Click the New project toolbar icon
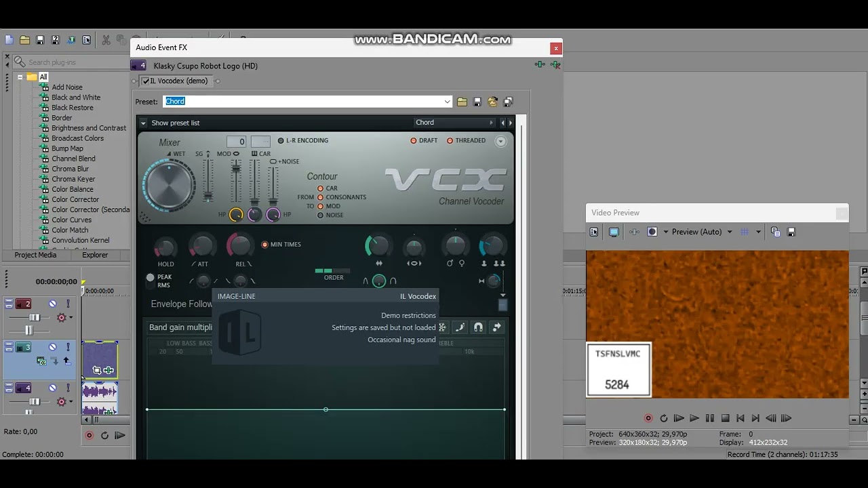868x488 pixels. 9,41
